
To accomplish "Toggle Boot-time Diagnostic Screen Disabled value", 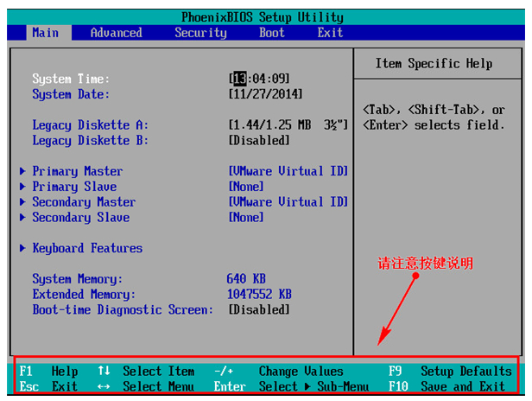I will tap(259, 309).
